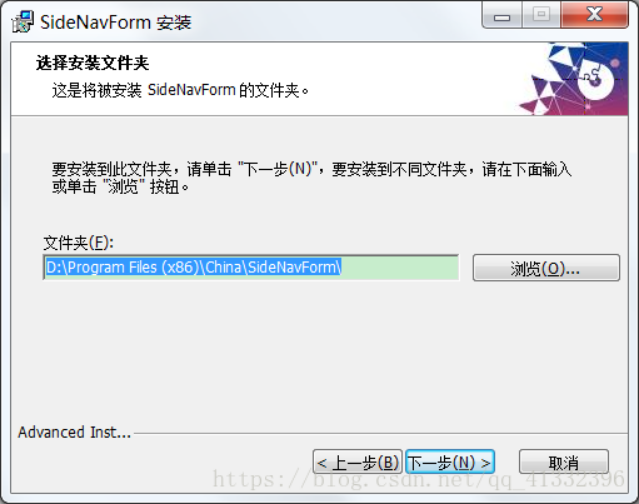Click the highlighted D:\Program Files path text
The width and height of the screenshot is (639, 504).
[x=193, y=267]
